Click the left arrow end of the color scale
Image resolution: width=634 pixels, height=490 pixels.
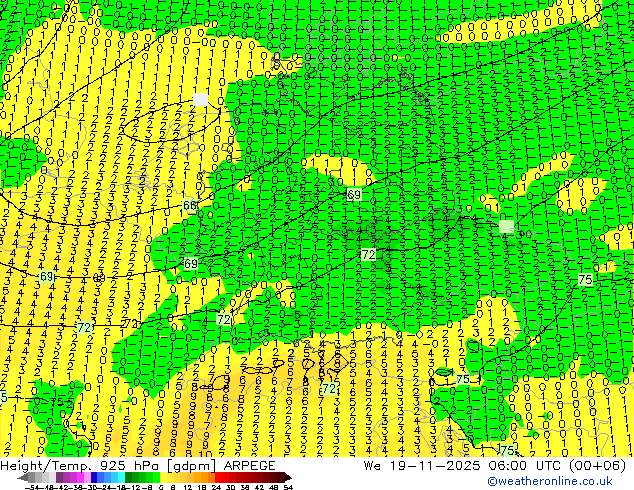point(22,478)
